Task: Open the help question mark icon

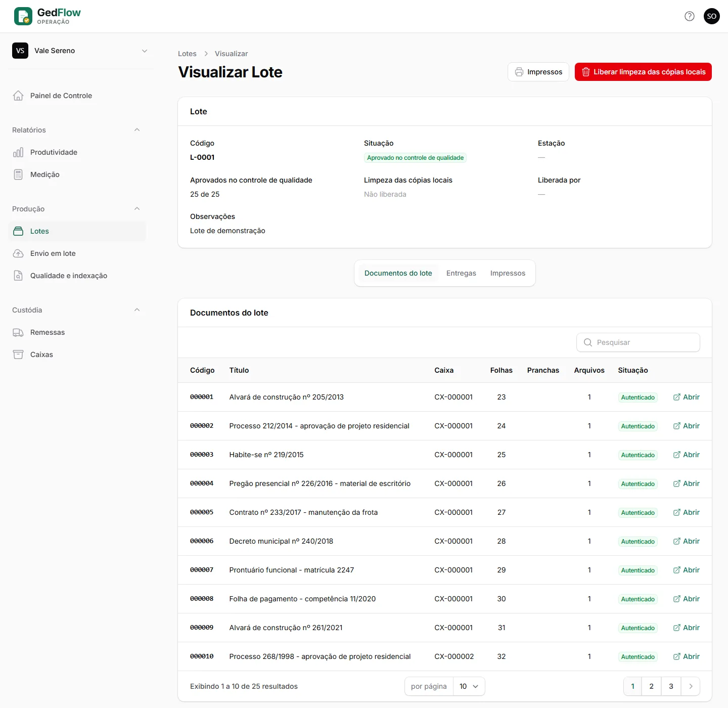Action: [690, 16]
